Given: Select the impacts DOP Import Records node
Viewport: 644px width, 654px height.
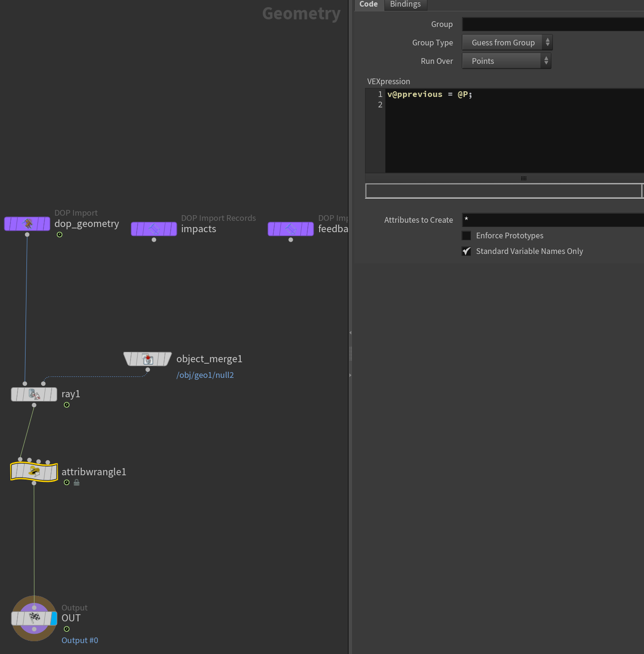Looking at the screenshot, I should pyautogui.click(x=154, y=229).
